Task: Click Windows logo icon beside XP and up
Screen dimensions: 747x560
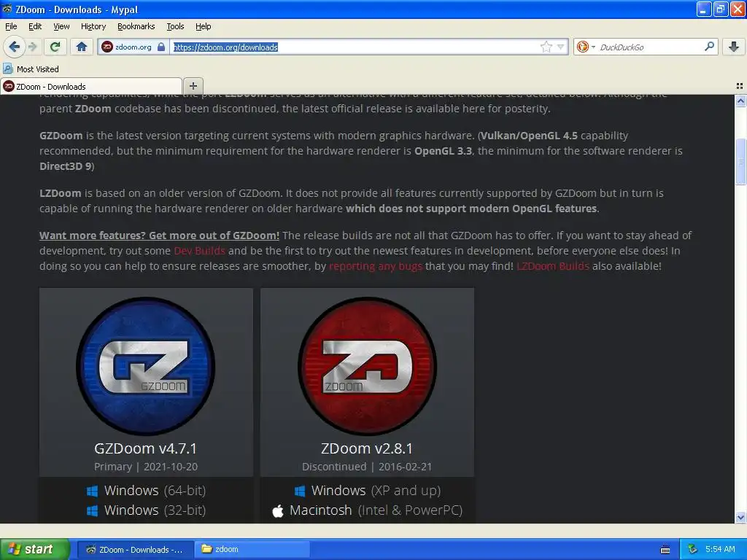Action: click(300, 491)
